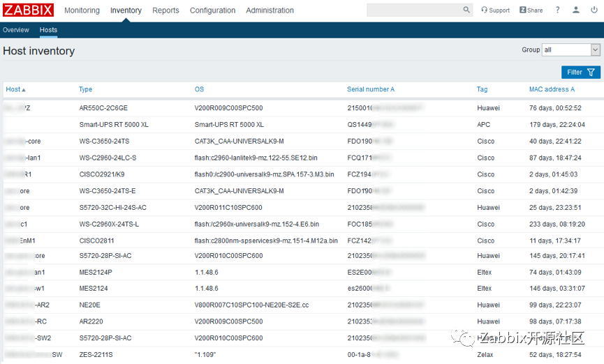Open the Support link

[495, 10]
